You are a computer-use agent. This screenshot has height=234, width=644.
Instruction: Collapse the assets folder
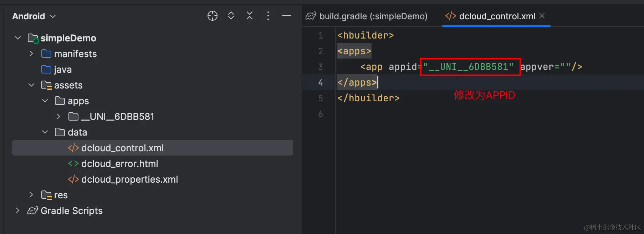[31, 85]
